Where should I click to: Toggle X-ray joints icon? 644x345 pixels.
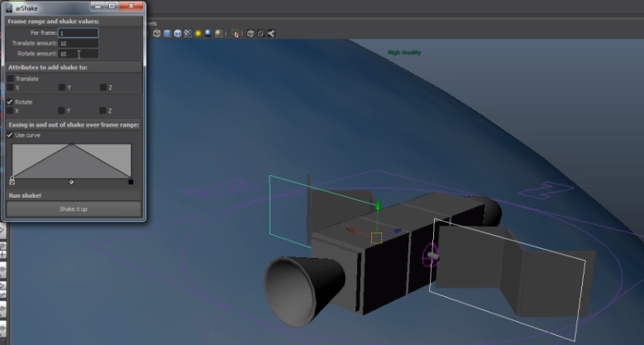tap(271, 34)
